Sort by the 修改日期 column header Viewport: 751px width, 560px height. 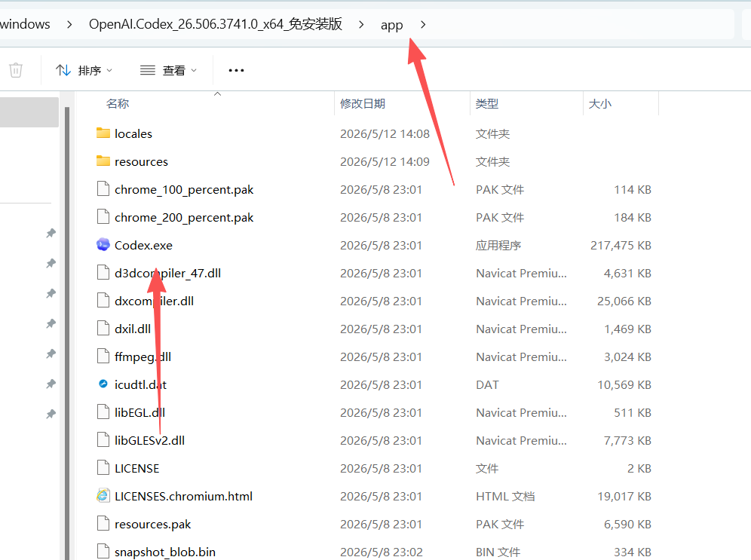[363, 103]
